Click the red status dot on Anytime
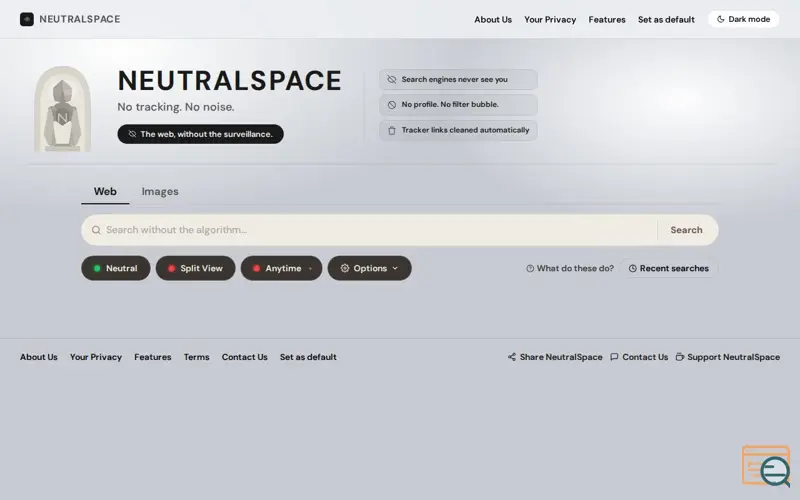 coord(257,268)
